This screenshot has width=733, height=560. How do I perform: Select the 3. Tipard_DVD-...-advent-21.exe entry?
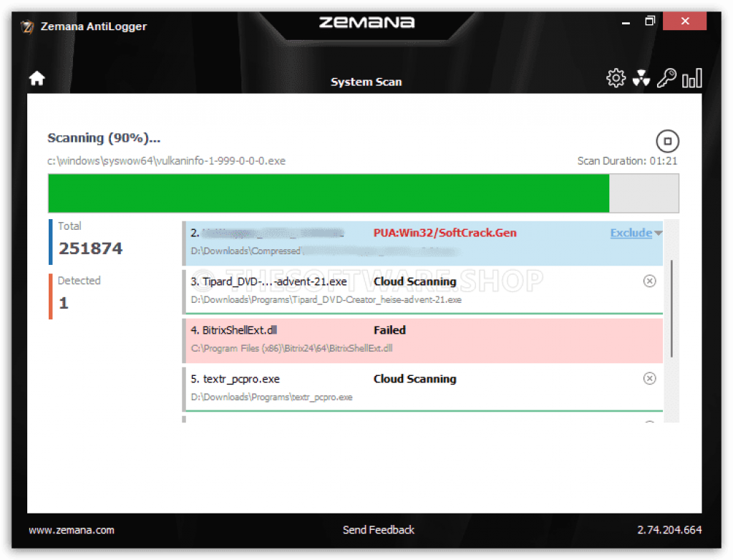pyautogui.click(x=422, y=291)
